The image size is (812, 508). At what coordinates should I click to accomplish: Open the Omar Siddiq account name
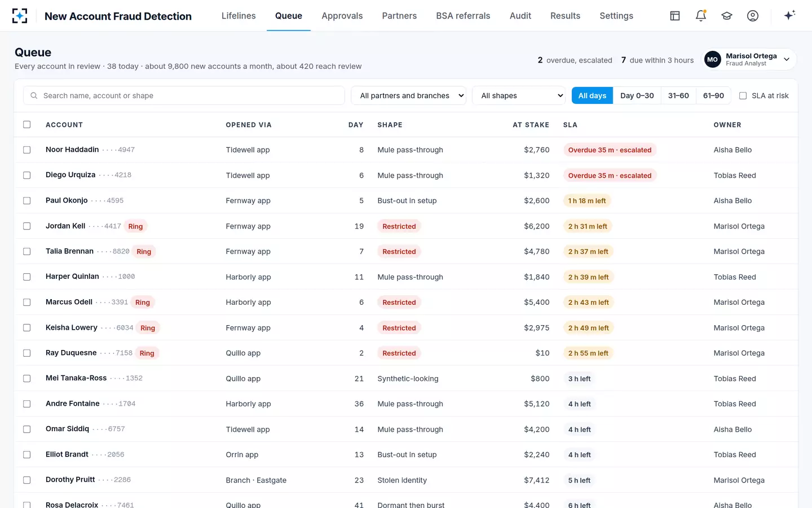67,429
